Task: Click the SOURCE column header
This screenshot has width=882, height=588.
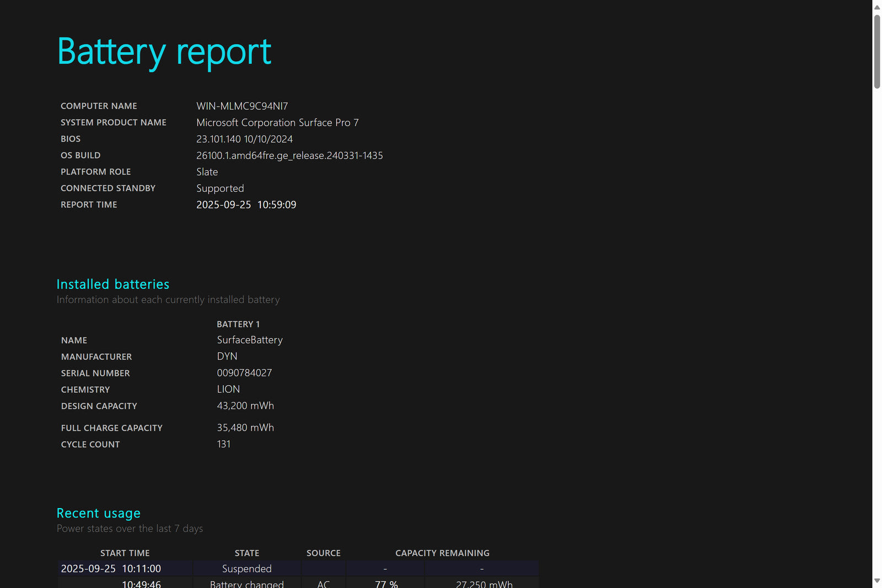Action: (324, 553)
